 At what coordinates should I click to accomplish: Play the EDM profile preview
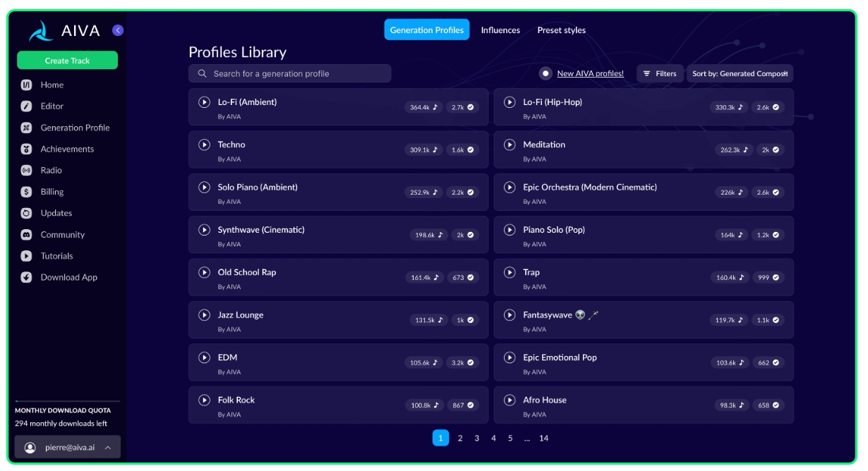205,357
